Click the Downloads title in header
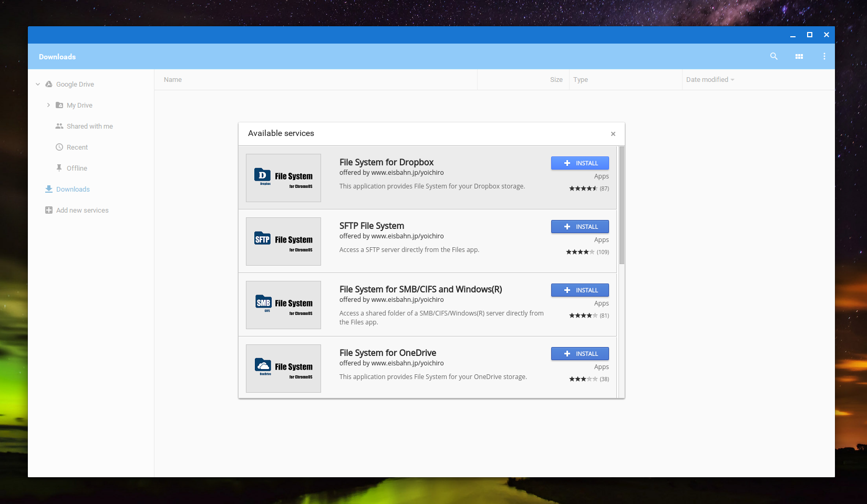Screen dimensions: 867x504 (x=57, y=57)
